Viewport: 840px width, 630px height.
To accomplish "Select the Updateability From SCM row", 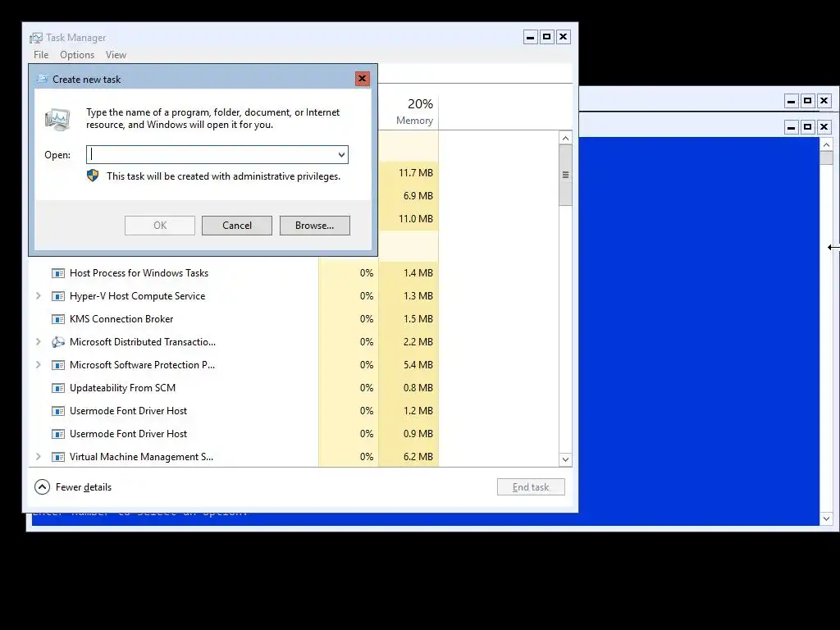I will 234,388.
